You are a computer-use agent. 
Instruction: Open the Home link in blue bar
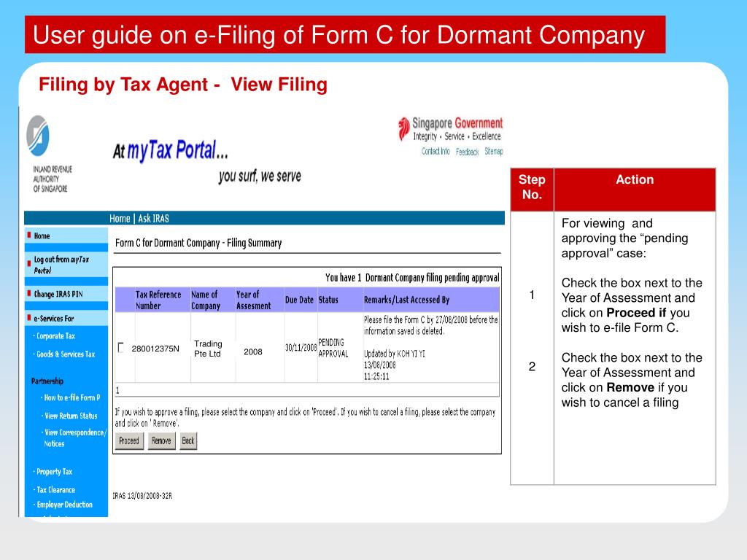[x=120, y=219]
